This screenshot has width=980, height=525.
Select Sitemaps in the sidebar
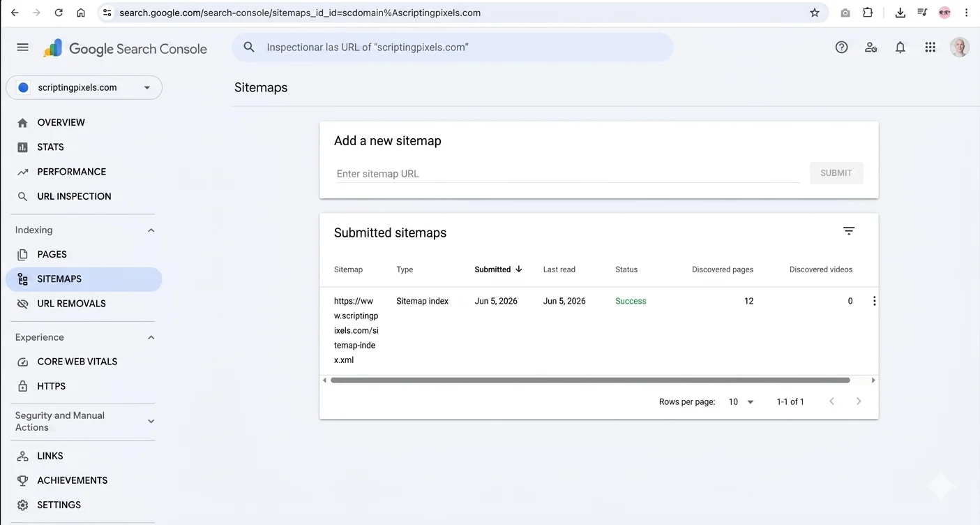coord(84,279)
